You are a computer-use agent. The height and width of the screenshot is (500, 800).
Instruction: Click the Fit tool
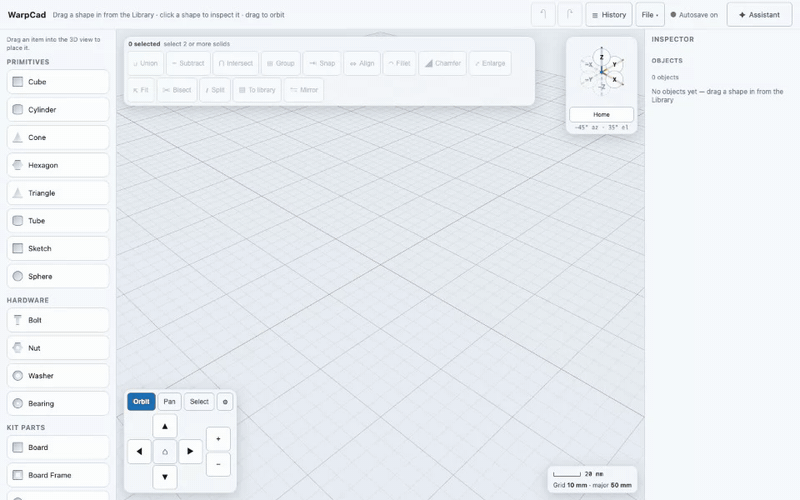tap(141, 90)
